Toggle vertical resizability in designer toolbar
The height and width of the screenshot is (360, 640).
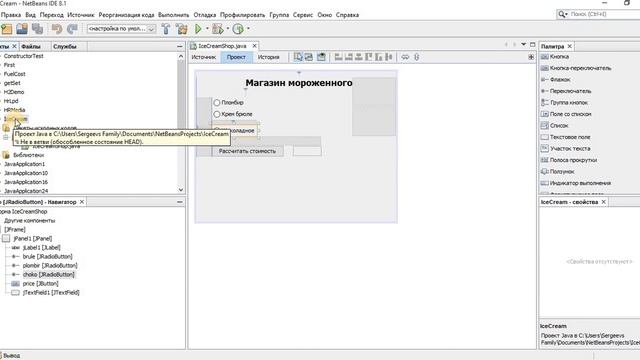pyautogui.click(x=416, y=57)
